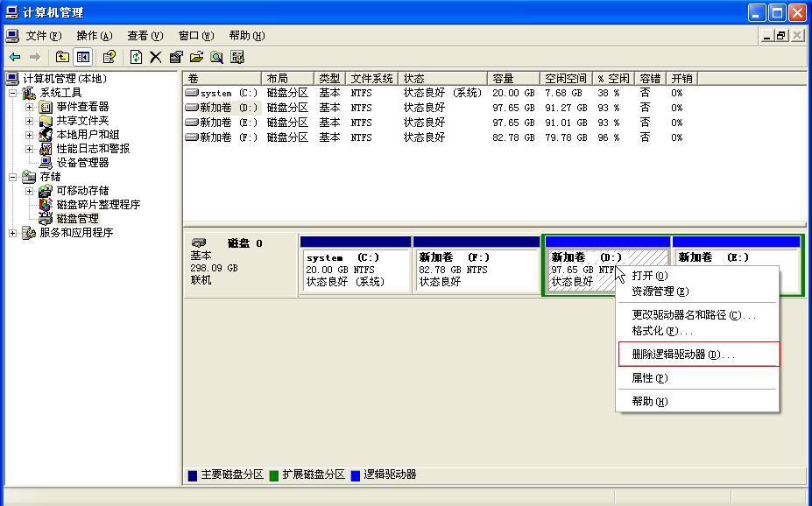Open the 查看(V) menu
The width and height of the screenshot is (812, 506).
point(145,36)
